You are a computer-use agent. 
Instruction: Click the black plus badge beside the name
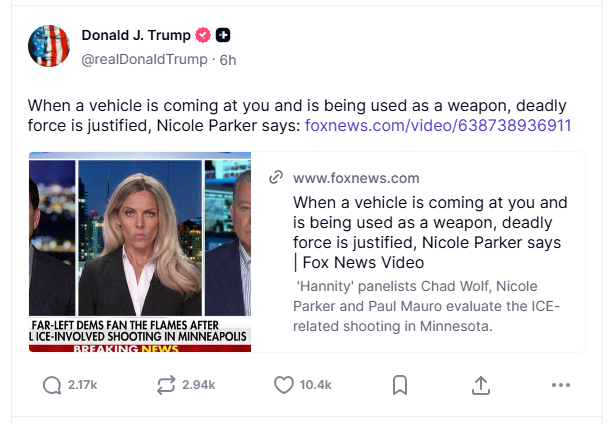pos(224,35)
